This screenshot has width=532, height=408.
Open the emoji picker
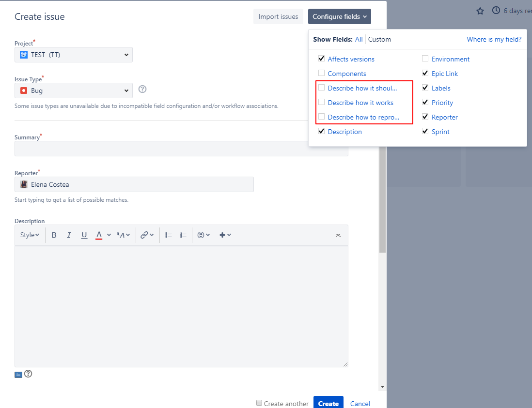click(202, 235)
